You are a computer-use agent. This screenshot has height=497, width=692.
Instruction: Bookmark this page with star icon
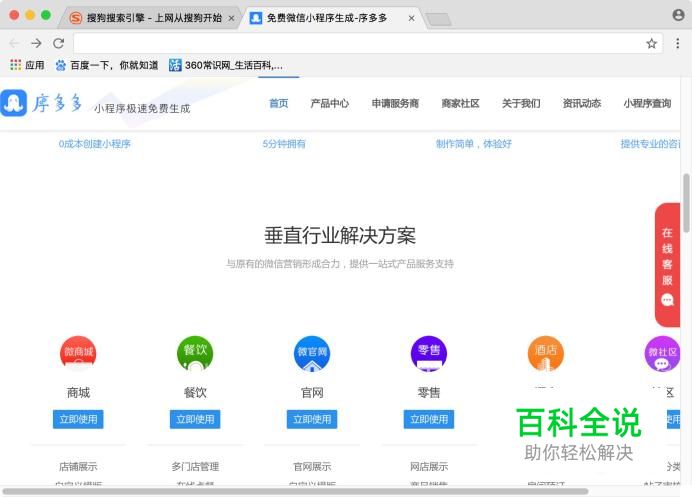(651, 43)
